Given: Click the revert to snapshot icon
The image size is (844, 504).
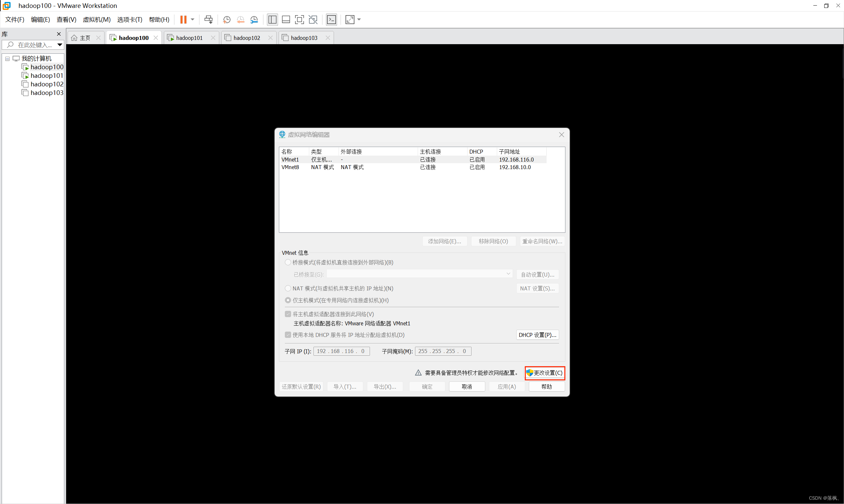Looking at the screenshot, I should click(x=240, y=20).
